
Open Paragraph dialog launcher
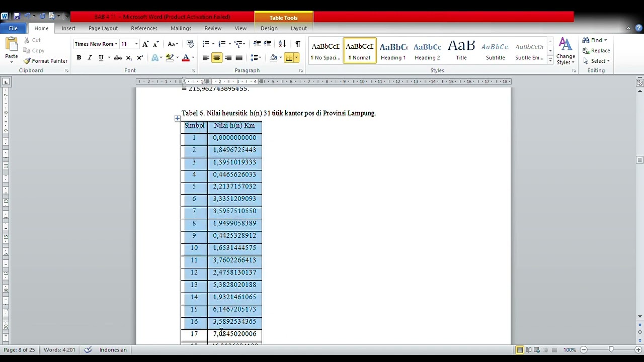click(x=301, y=71)
